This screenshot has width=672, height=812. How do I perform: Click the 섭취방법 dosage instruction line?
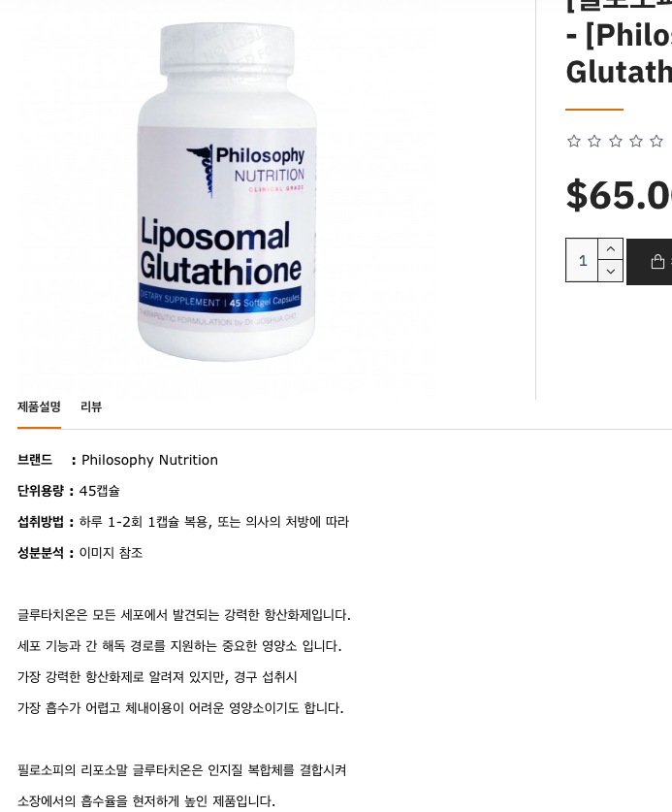(x=183, y=522)
